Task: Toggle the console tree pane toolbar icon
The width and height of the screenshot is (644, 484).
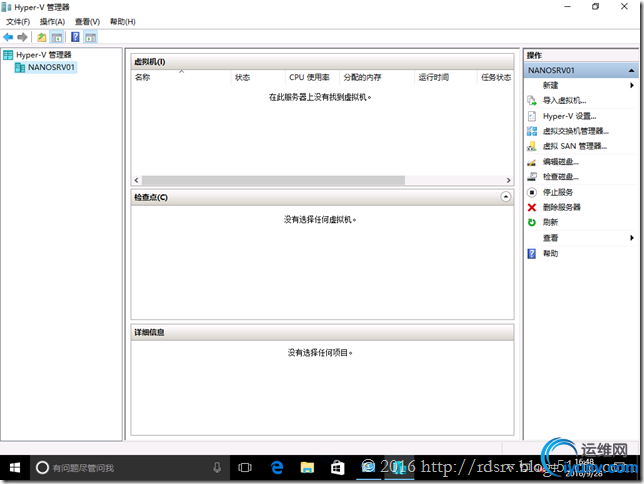Action: click(57, 37)
